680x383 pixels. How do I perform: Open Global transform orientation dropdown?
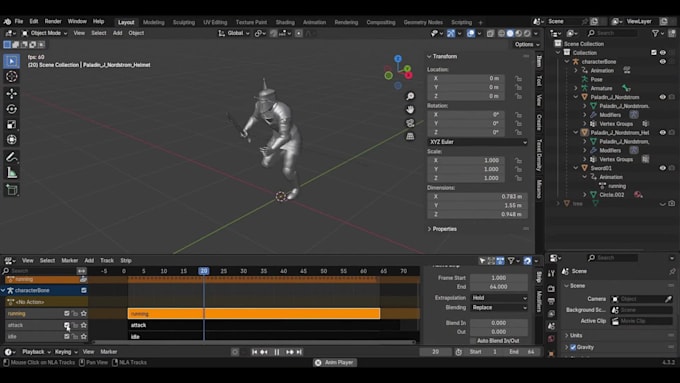pos(234,33)
